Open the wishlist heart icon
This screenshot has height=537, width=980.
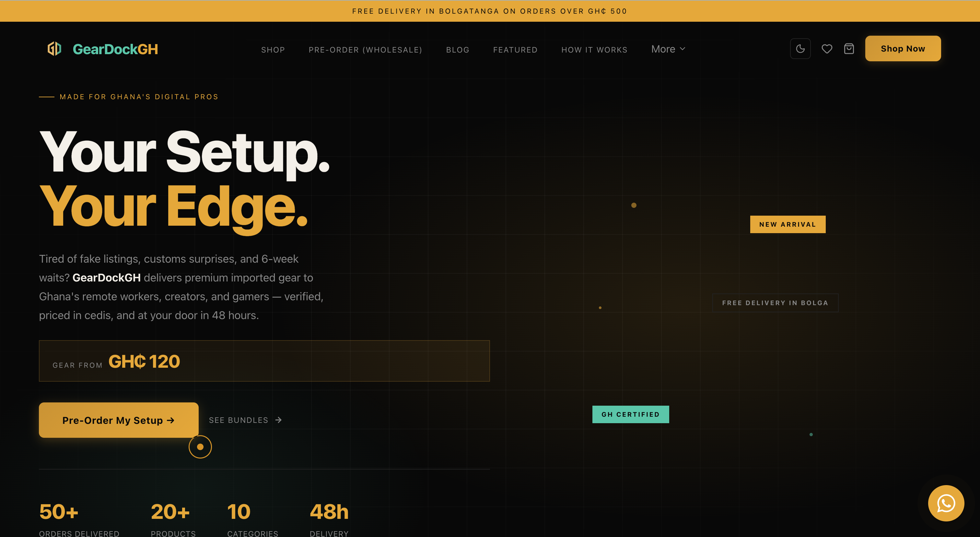click(x=827, y=49)
